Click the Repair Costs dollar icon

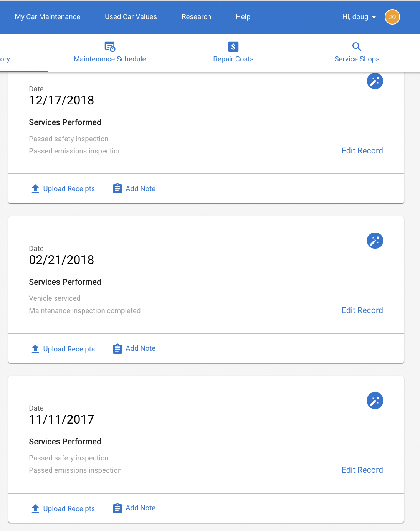pyautogui.click(x=233, y=47)
